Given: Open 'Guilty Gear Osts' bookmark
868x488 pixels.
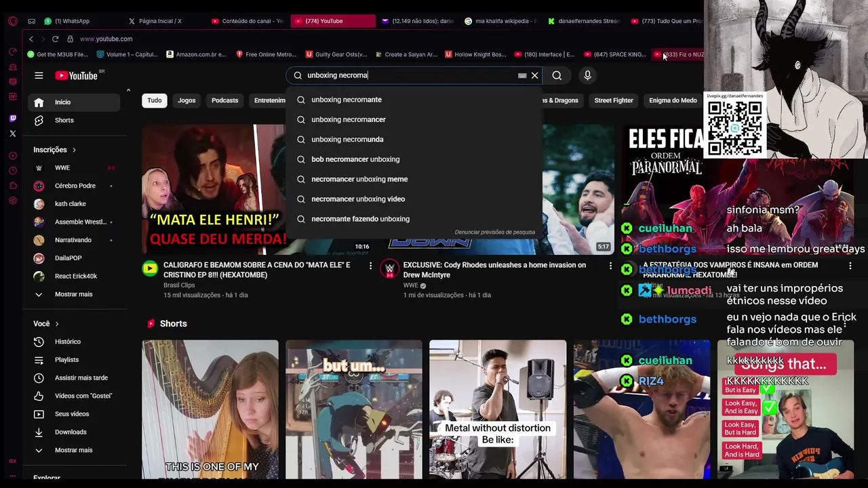Looking at the screenshot, I should [x=336, y=54].
